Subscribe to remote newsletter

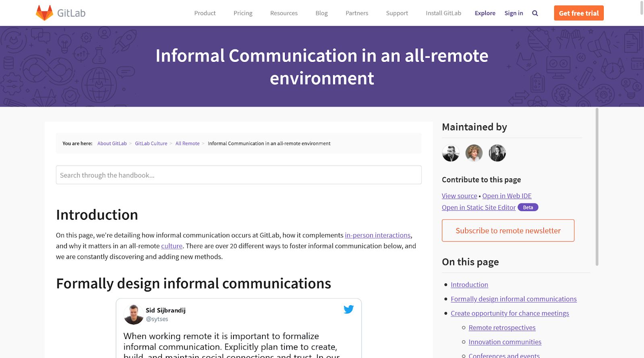point(508,230)
